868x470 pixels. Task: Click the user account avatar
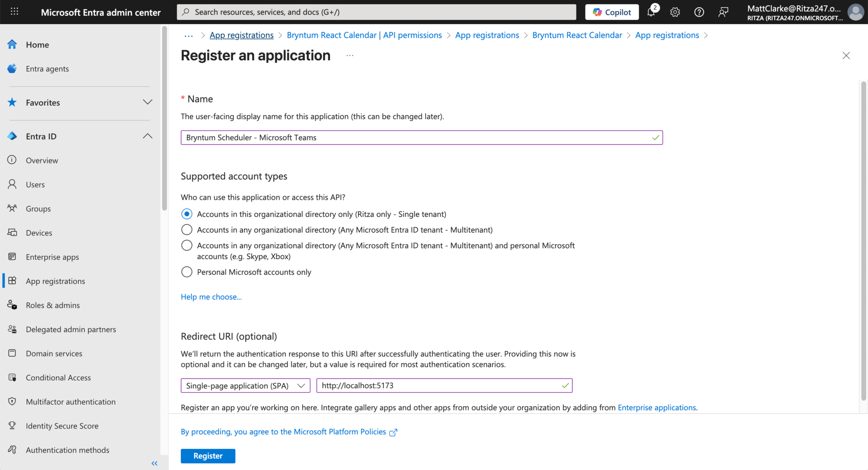click(855, 12)
